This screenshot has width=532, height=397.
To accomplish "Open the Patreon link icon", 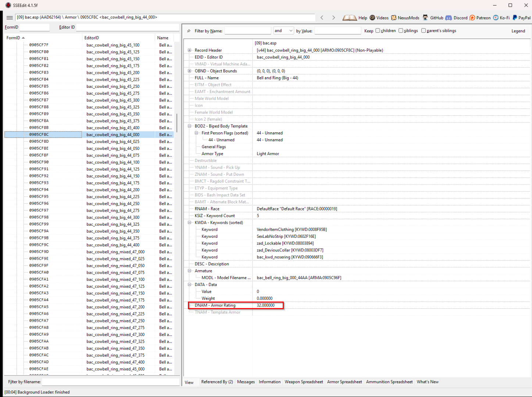I will (x=472, y=18).
